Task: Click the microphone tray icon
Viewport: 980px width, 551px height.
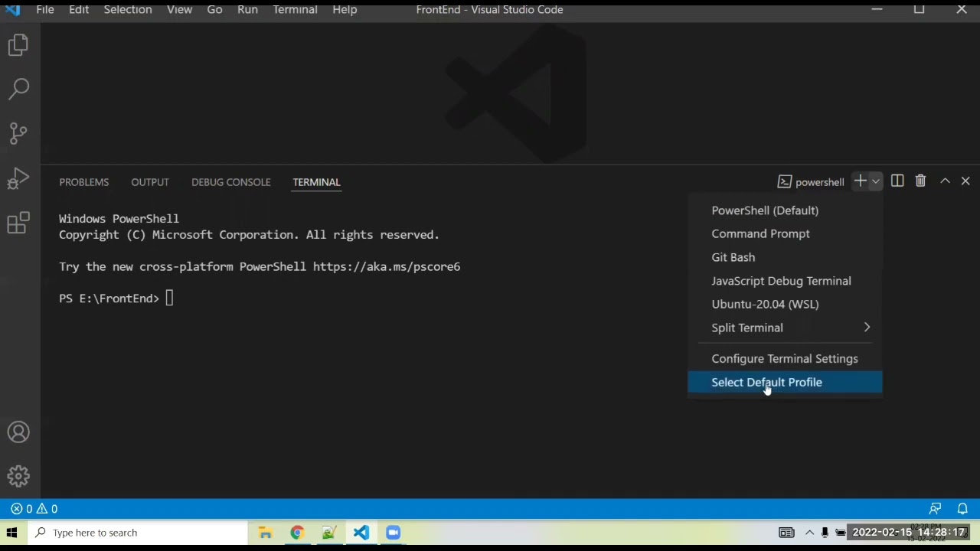Action: [825, 533]
